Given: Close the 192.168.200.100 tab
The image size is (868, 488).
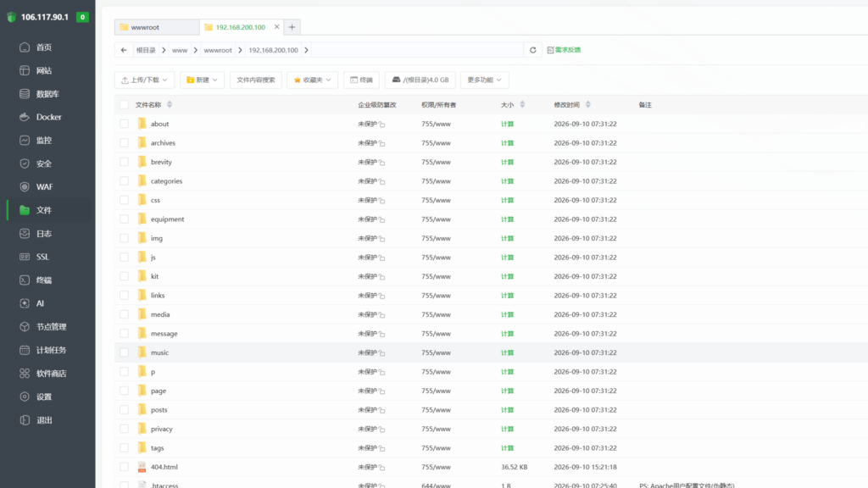Looking at the screenshot, I should point(277,26).
